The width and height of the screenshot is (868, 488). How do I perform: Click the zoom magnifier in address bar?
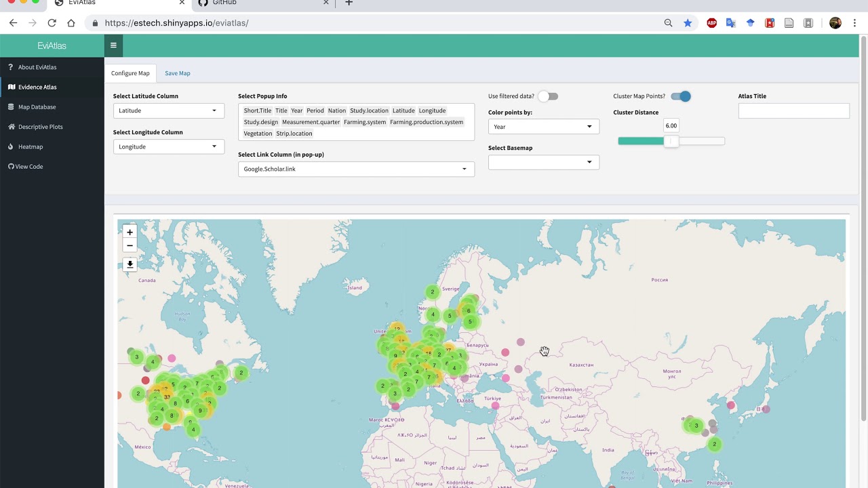[668, 23]
